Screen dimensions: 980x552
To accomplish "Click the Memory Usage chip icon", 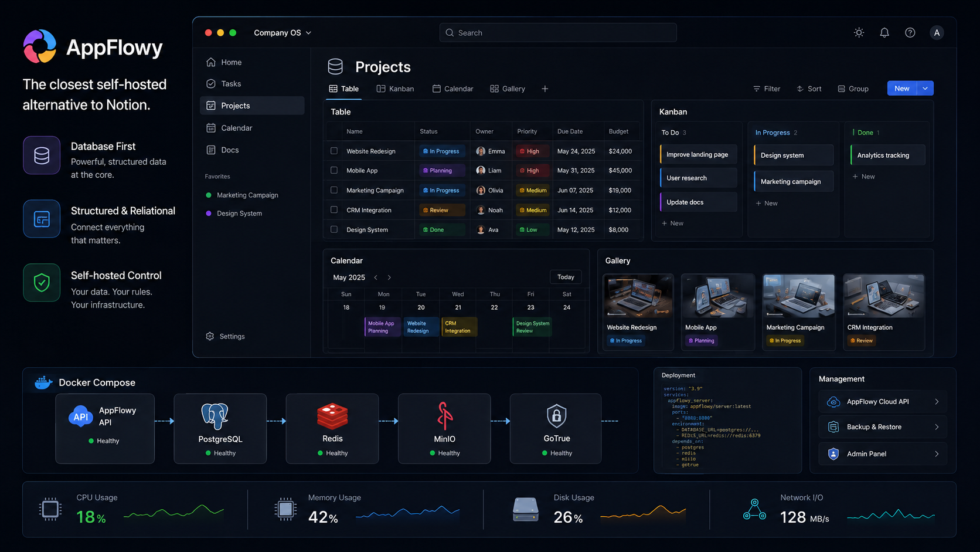I will [285, 509].
